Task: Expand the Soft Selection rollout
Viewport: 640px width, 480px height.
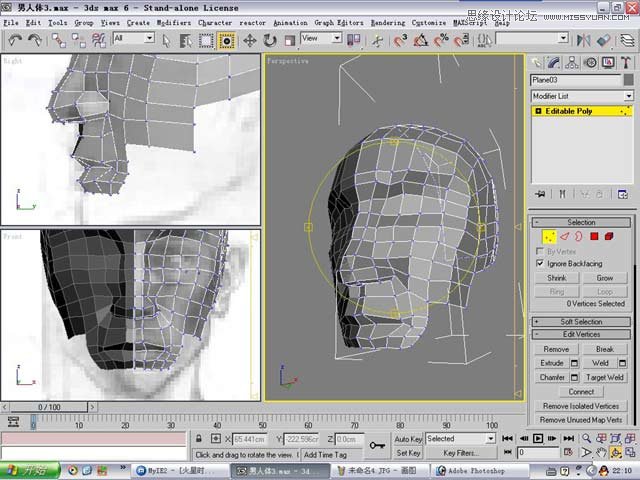Action: pyautogui.click(x=581, y=322)
